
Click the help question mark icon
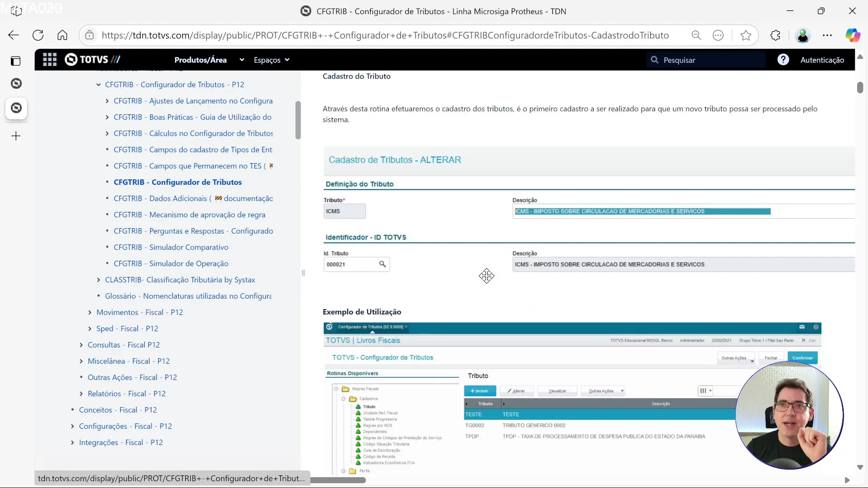point(783,60)
